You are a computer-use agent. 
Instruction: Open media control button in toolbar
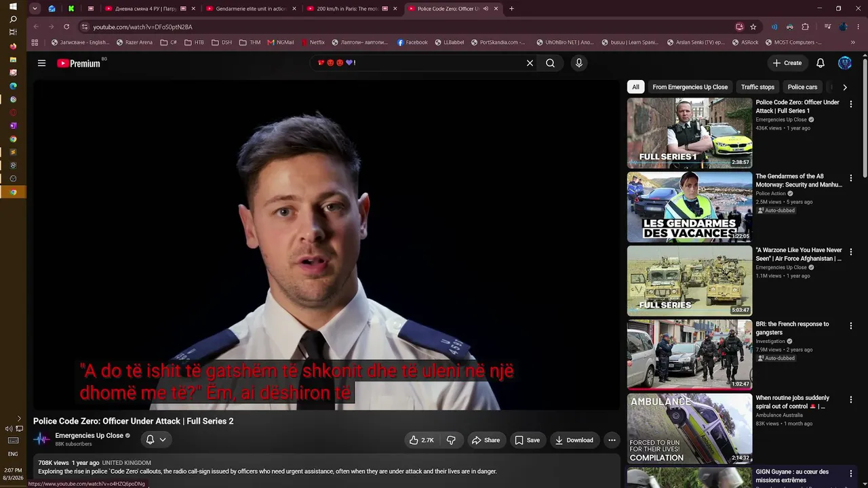pyautogui.click(x=827, y=26)
